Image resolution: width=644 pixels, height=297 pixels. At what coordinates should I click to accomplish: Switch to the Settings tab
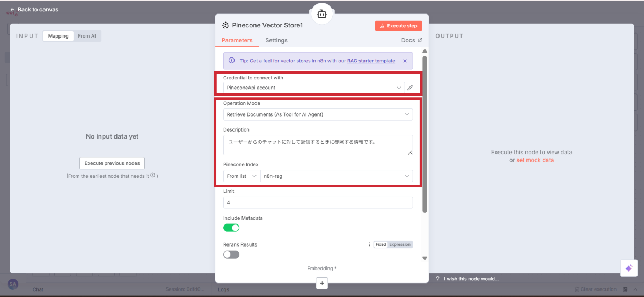276,40
